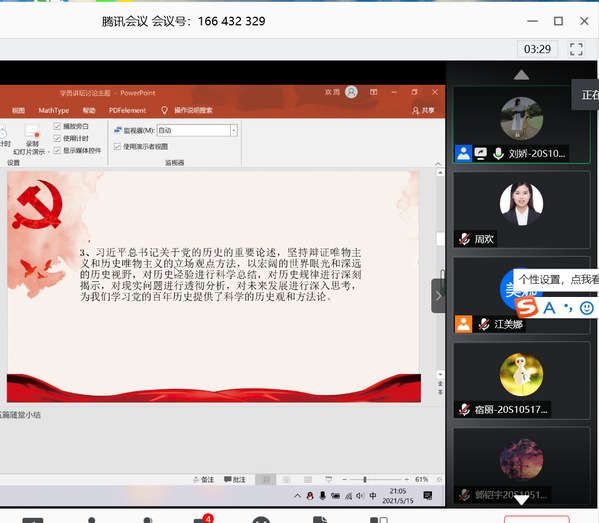Click the 批注 comments button
Screen dimensions: 599x523
235,479
